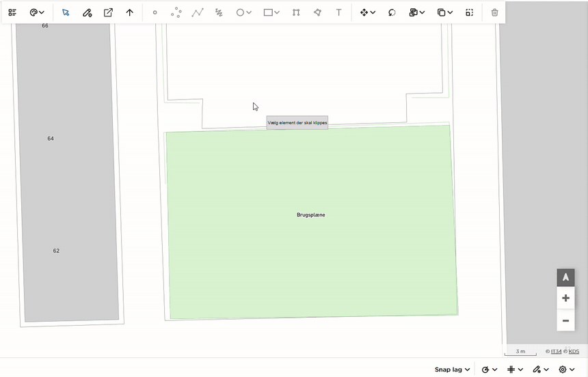
Task: Click the upward arrow tool
Action: (x=129, y=12)
